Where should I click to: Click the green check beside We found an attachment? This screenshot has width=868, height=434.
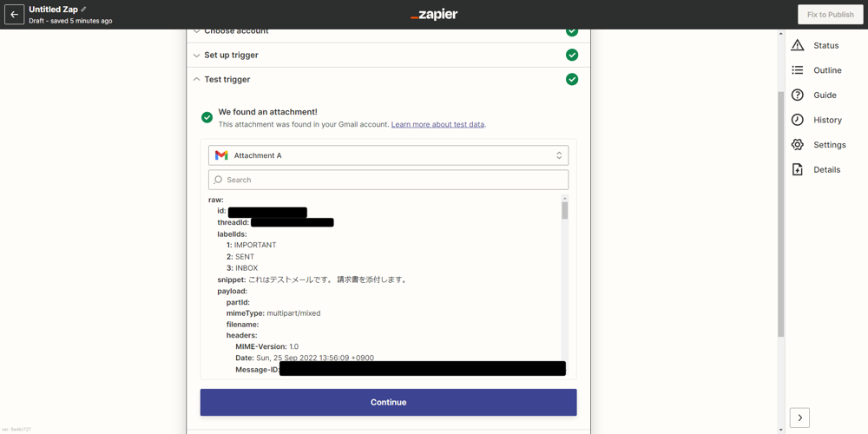click(207, 117)
